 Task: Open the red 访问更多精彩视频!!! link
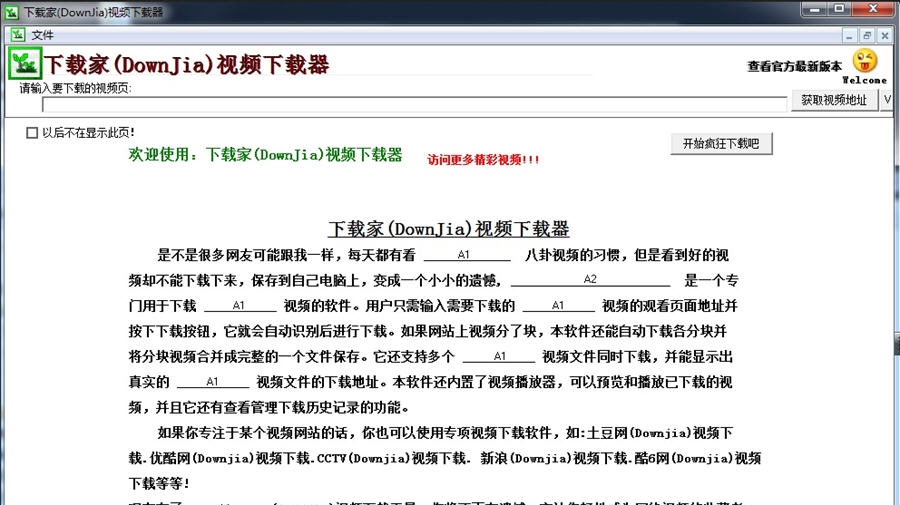pyautogui.click(x=483, y=160)
